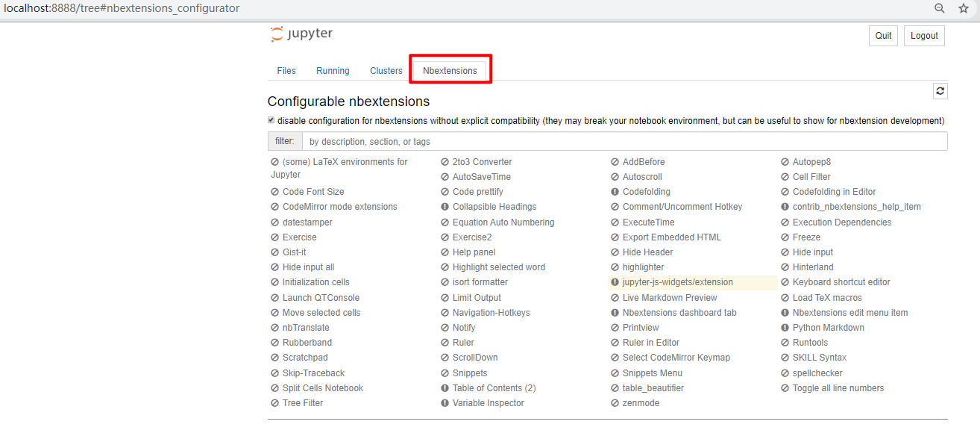Select the Nbextensions tab
Screen dimensions: 980x436
(450, 71)
